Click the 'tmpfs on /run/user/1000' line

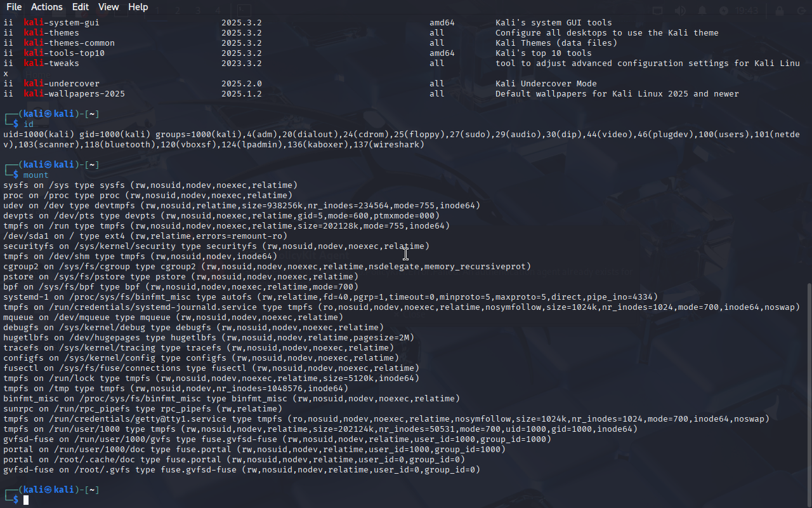click(320, 429)
